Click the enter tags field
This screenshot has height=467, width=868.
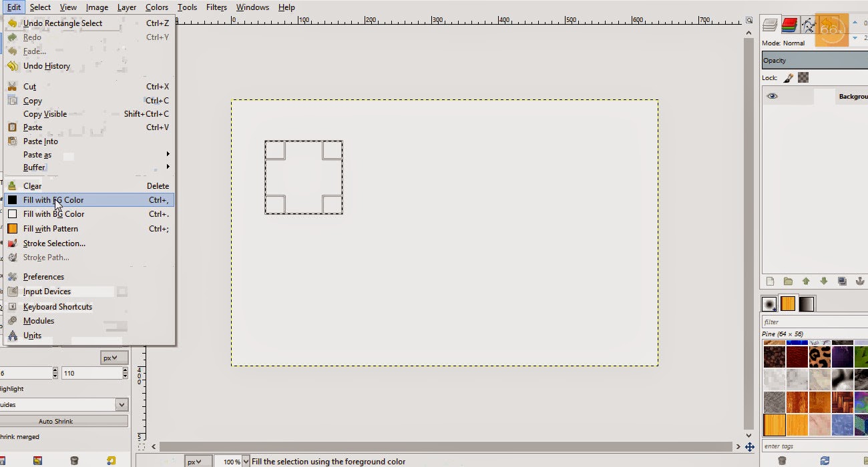point(815,446)
